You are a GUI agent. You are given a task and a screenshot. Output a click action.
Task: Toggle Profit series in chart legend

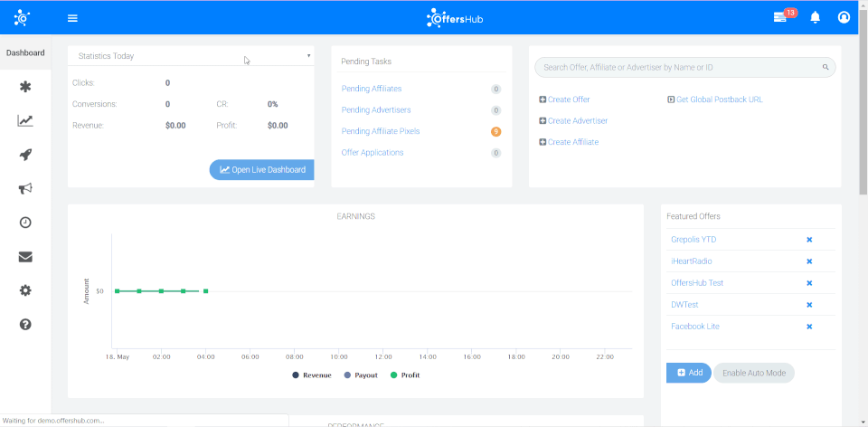(405, 375)
